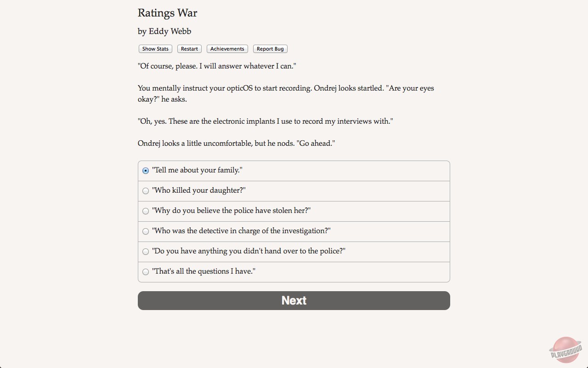Pick "Do you have anything you didn't hand over?"
Screen dimensions: 588x368
[x=146, y=251]
